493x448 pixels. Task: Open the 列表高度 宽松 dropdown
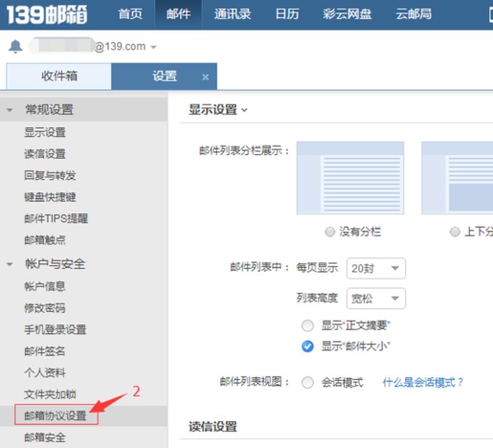[x=376, y=298]
